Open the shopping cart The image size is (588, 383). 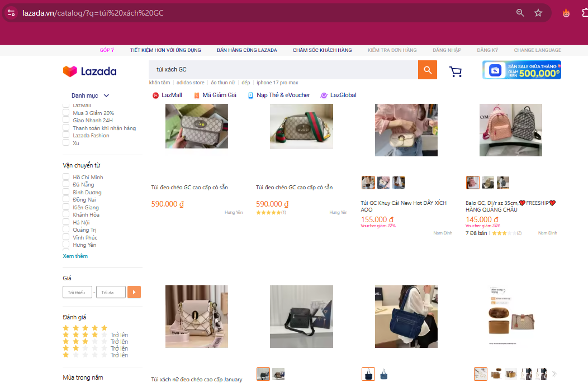click(456, 71)
